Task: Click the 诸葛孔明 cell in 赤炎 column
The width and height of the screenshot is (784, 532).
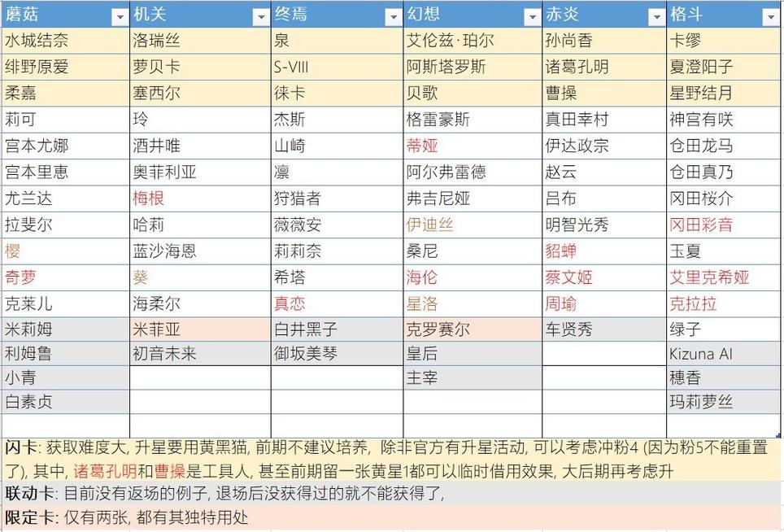Action: (604, 67)
